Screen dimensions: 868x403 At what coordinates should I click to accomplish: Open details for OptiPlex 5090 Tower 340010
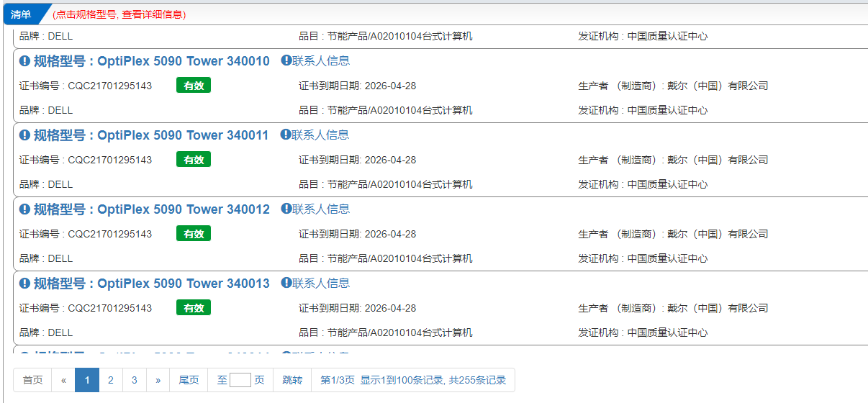pos(152,61)
